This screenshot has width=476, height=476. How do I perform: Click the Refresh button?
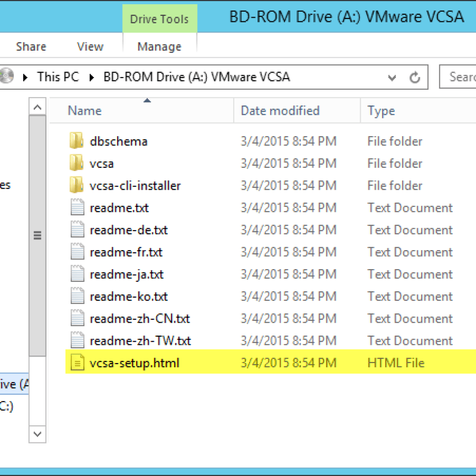click(415, 78)
